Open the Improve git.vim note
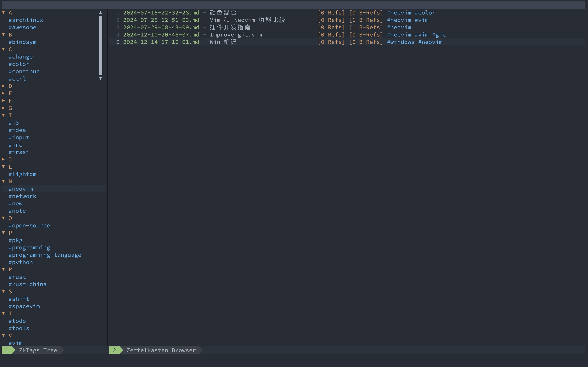This screenshot has height=367, width=588. [236, 35]
